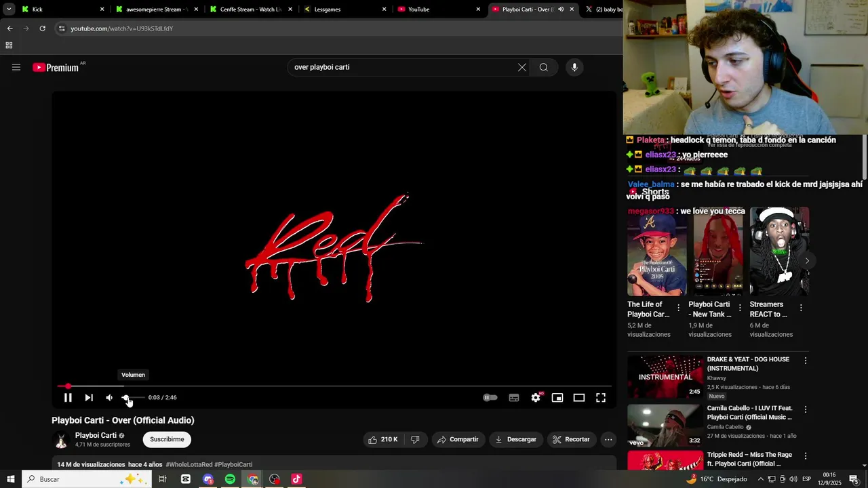Screen dimensions: 868x488
Task: Switch to the YouTube browser tab
Action: point(438,9)
